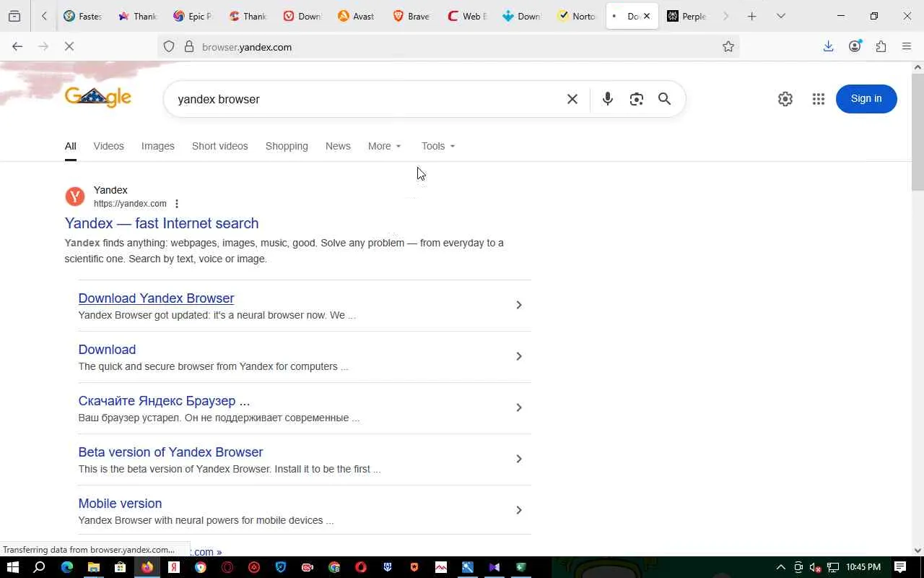Open 'Beta version of Yandex Browser' link
This screenshot has width=924, height=578.
pyautogui.click(x=170, y=452)
